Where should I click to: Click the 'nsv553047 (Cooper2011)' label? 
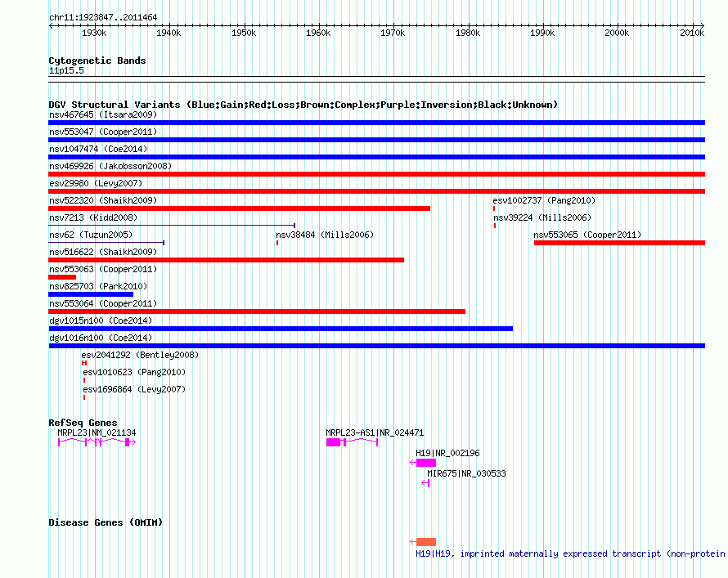pyautogui.click(x=103, y=132)
